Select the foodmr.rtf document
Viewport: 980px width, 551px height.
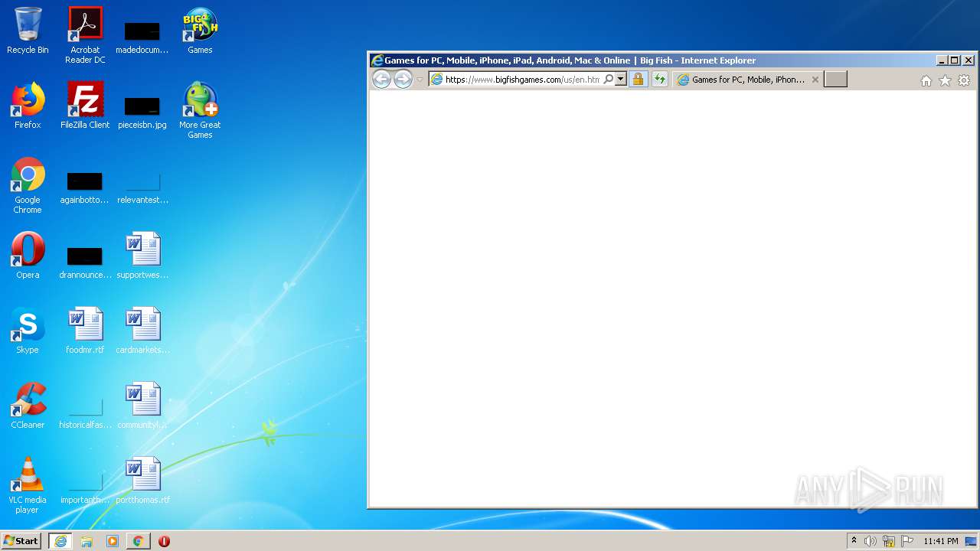[85, 331]
